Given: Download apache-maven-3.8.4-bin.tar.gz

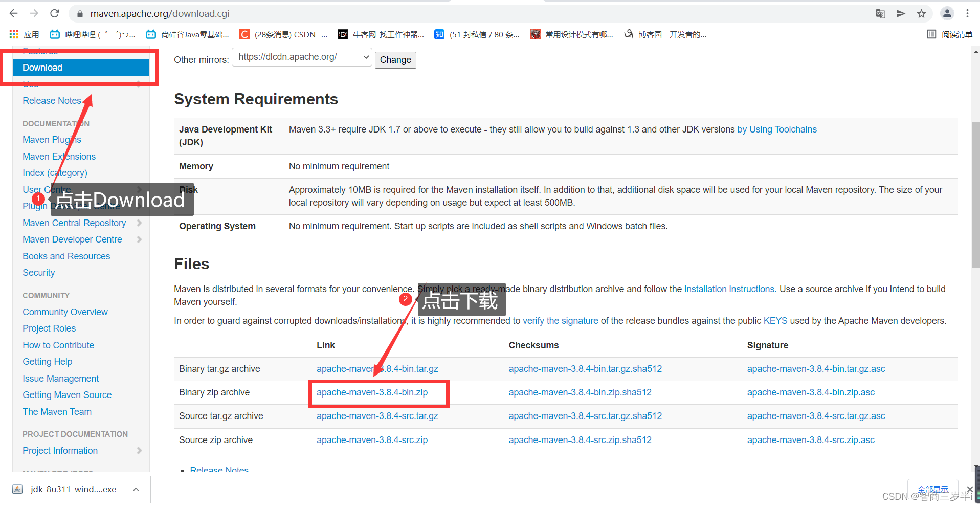Looking at the screenshot, I should pyautogui.click(x=377, y=369).
